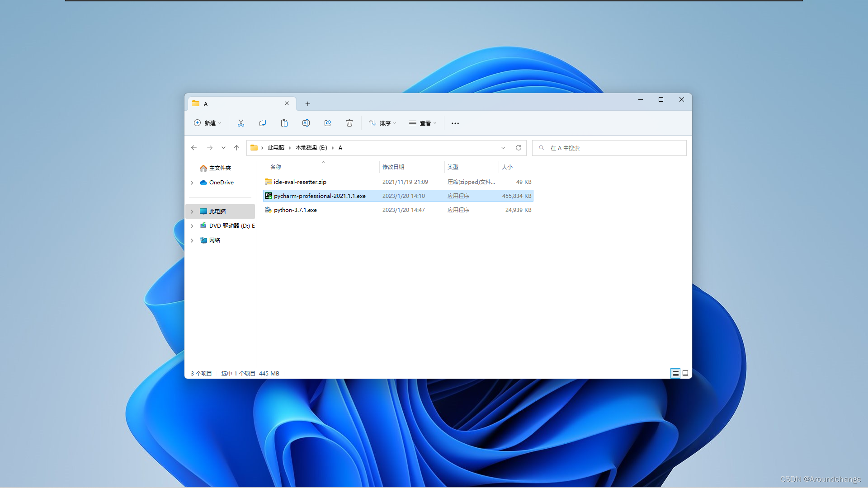Add a new tab with plus button
Image resolution: width=868 pixels, height=488 pixels.
coord(307,104)
